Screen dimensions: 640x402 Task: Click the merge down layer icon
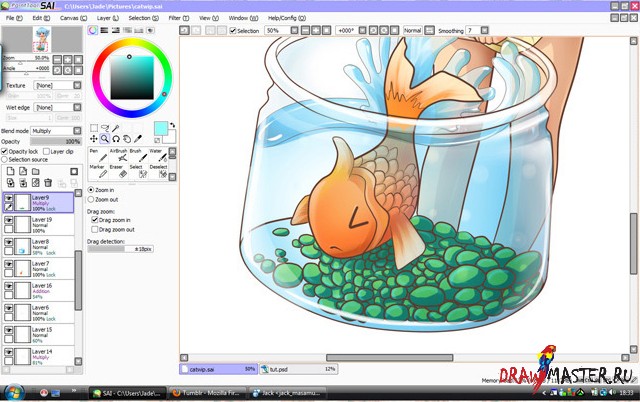[x=23, y=183]
